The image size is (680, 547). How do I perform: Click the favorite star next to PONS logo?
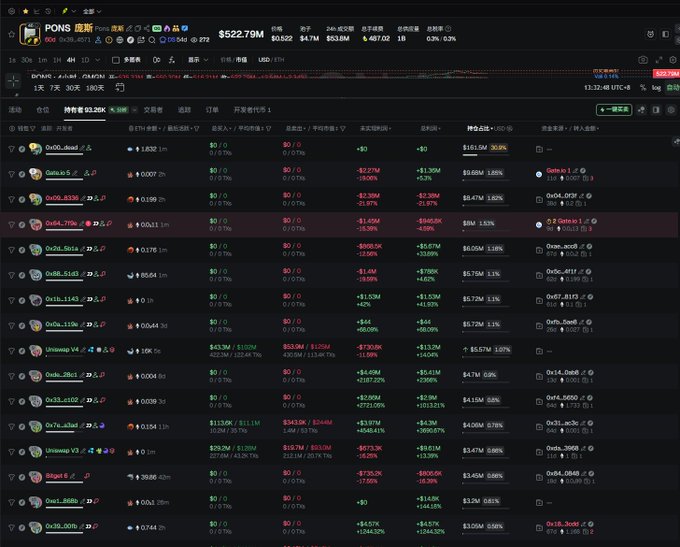coord(11,34)
